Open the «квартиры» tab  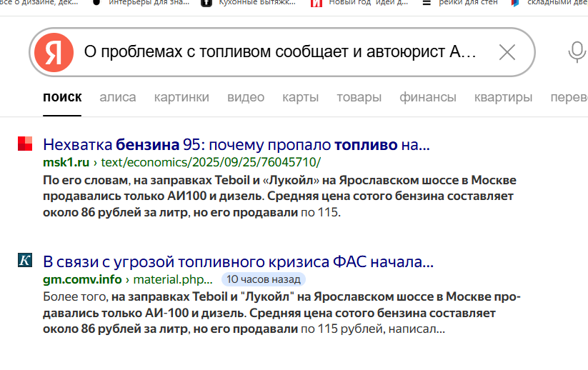coord(503,97)
